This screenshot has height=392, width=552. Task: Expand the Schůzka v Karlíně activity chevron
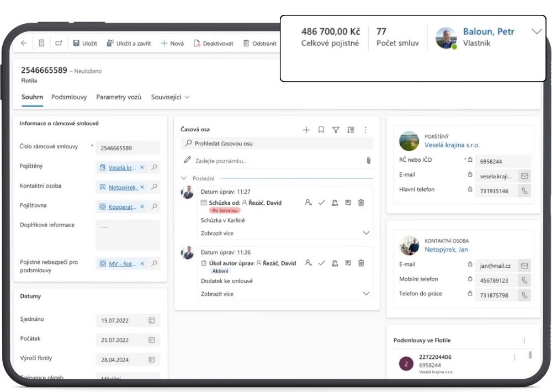pyautogui.click(x=366, y=233)
